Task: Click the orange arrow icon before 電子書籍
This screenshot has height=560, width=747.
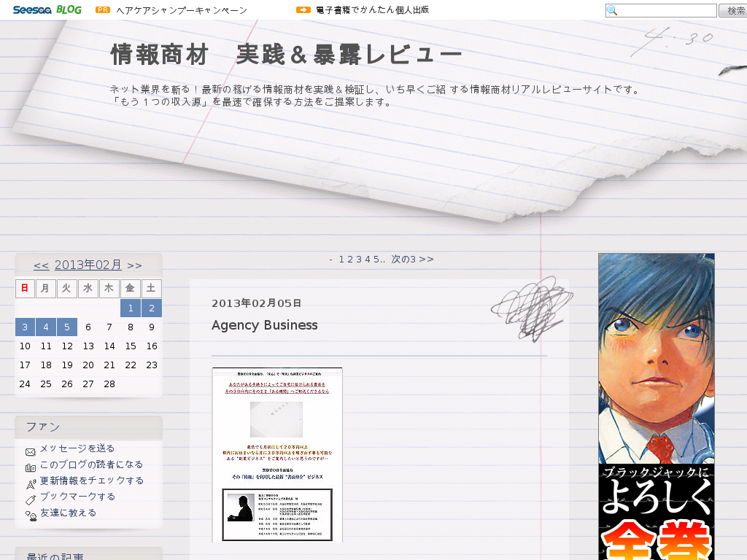Action: click(303, 9)
